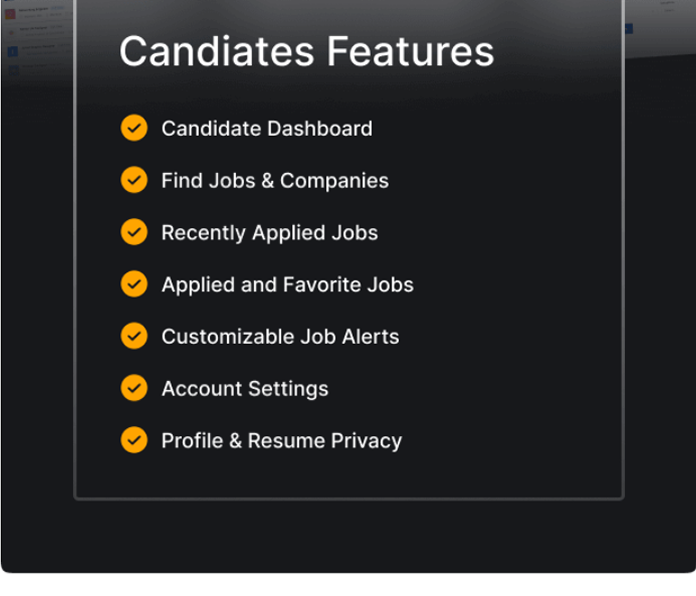Click the Customizable Job Alerts label

[x=280, y=336]
